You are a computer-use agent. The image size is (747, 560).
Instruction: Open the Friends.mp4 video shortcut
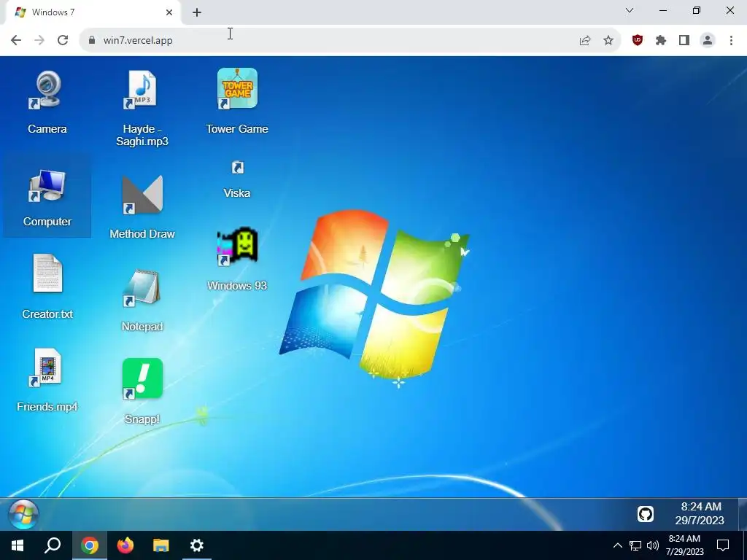pyautogui.click(x=47, y=380)
